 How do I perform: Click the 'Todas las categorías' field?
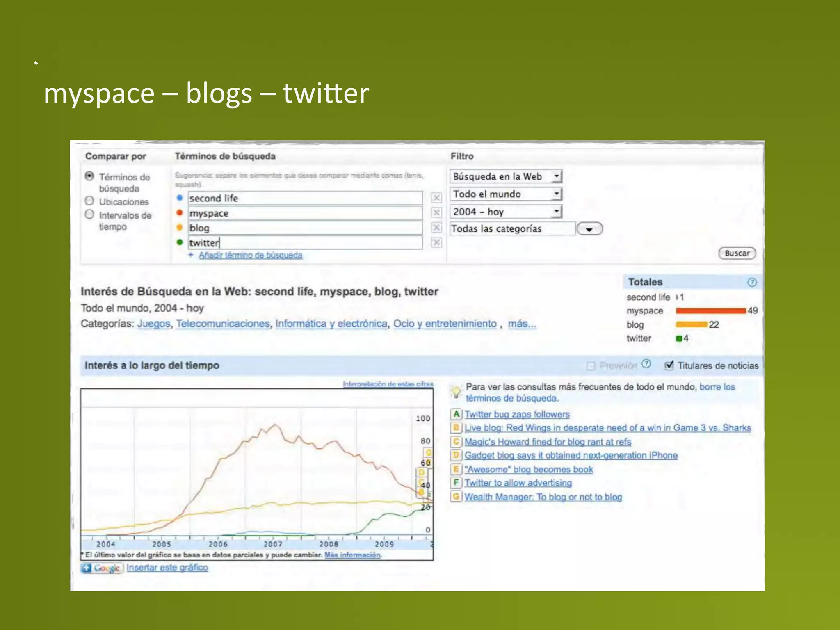click(513, 228)
